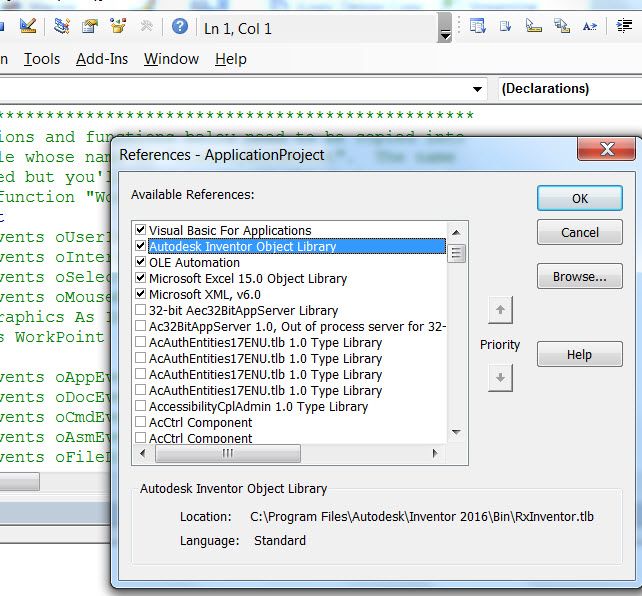Screen dimensions: 642x596
Task: Open the Object Browser icon
Action: pos(118,27)
